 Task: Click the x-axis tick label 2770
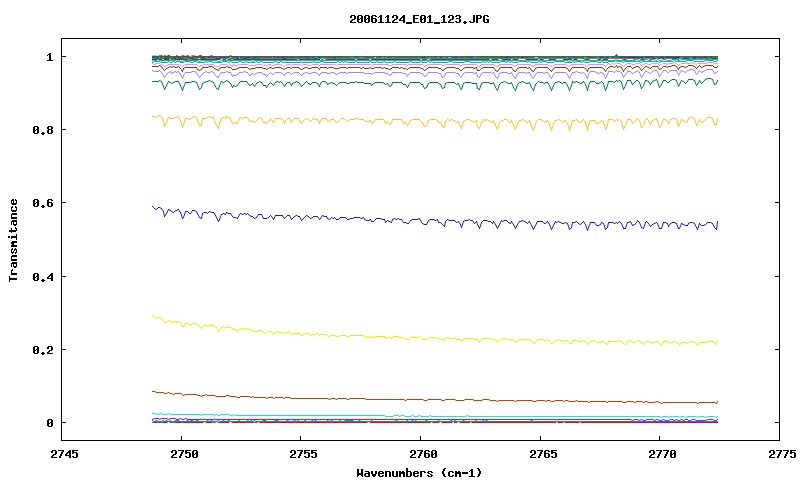662,454
